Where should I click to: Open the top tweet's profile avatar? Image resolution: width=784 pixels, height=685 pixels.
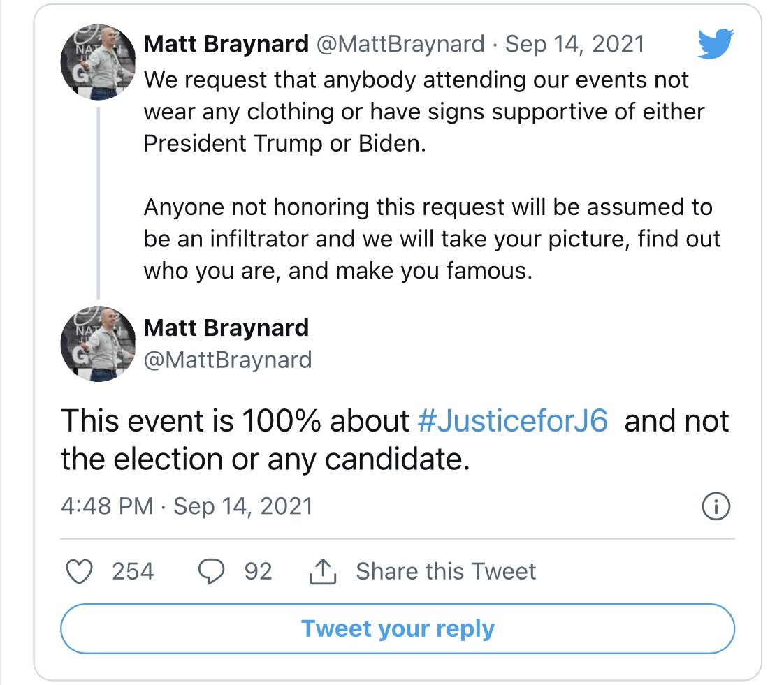97,63
